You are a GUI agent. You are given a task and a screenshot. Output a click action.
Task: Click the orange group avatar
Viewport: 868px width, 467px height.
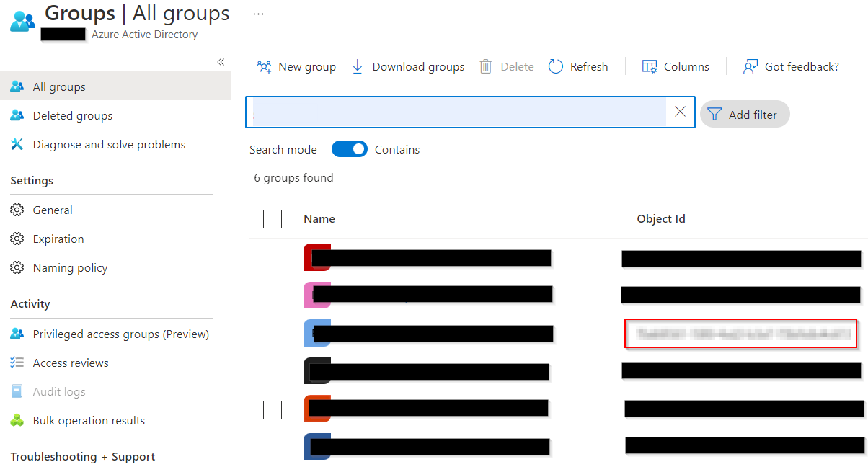coord(316,408)
